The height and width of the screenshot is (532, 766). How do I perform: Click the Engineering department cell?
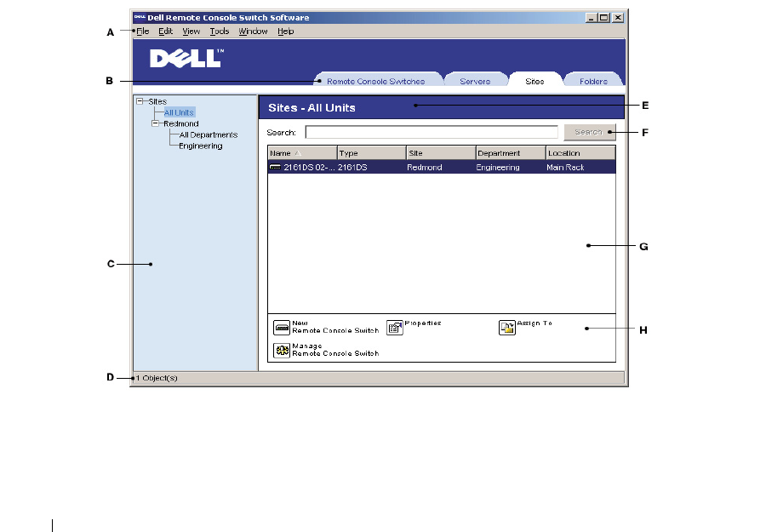[498, 167]
